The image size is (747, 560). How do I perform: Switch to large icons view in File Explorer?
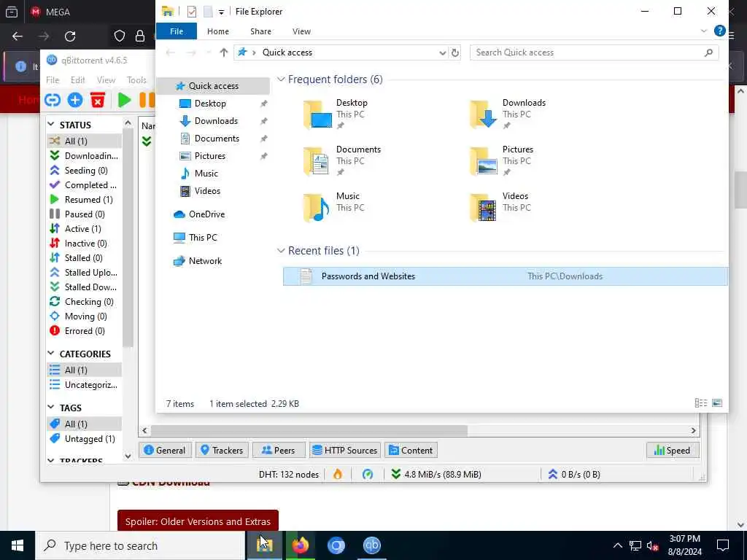tap(717, 403)
